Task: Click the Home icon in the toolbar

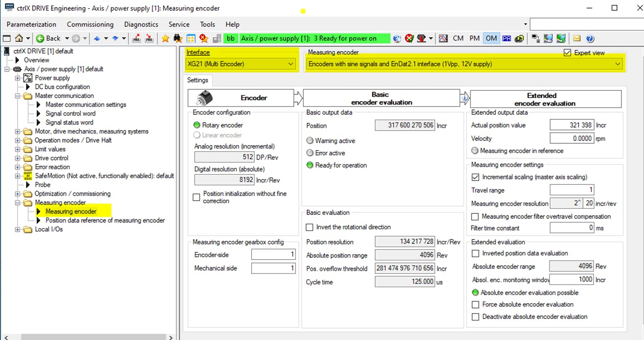Action: tap(19, 38)
